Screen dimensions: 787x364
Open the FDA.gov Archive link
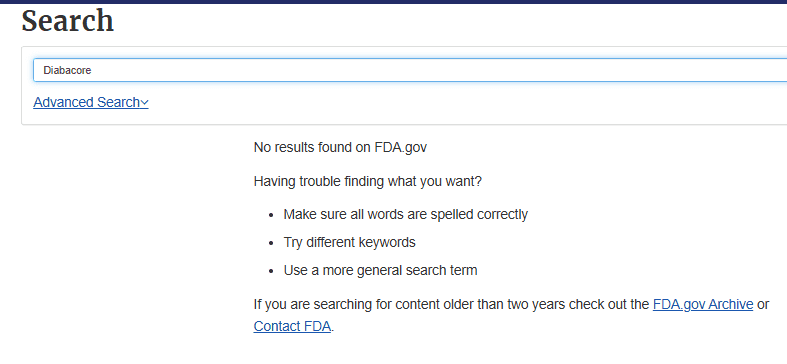[x=703, y=304]
